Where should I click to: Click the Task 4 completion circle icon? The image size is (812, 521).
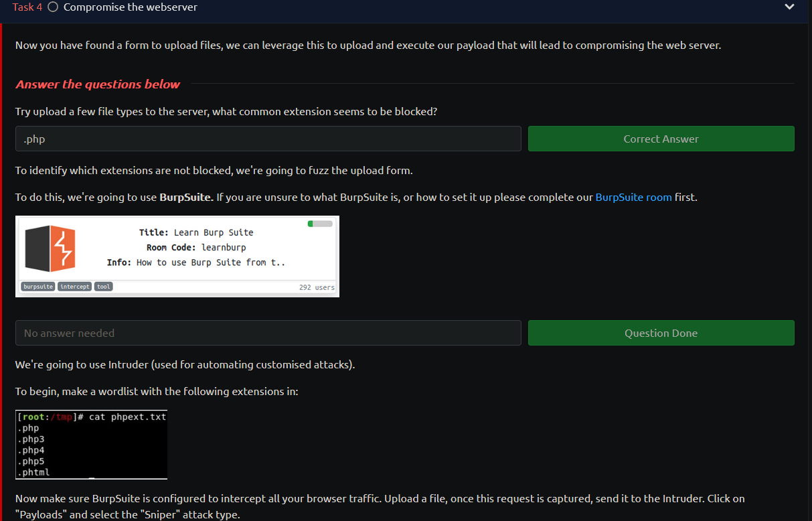(x=53, y=7)
